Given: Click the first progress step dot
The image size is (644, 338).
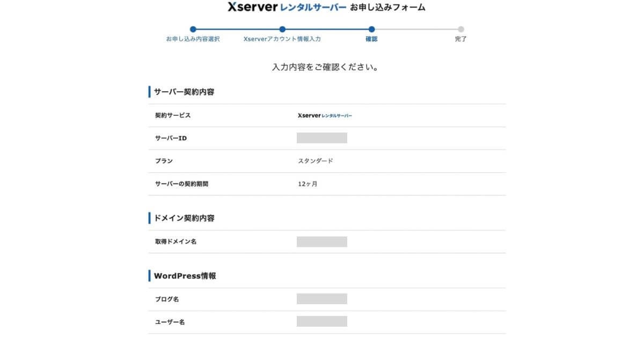Looking at the screenshot, I should [x=193, y=30].
